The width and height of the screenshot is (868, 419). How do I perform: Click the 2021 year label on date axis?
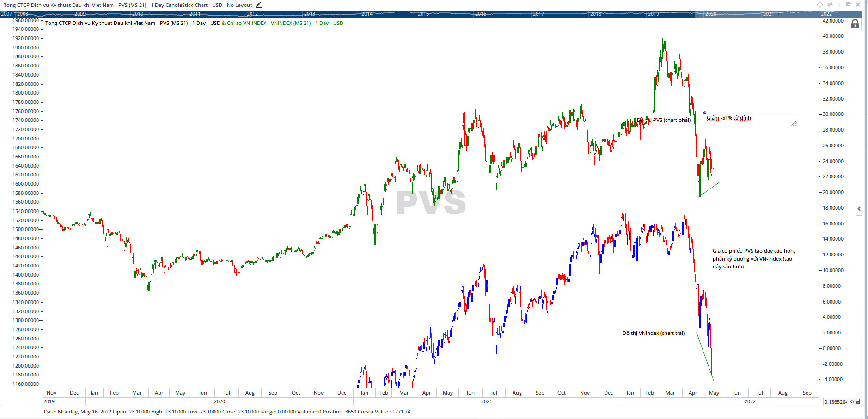pyautogui.click(x=486, y=401)
